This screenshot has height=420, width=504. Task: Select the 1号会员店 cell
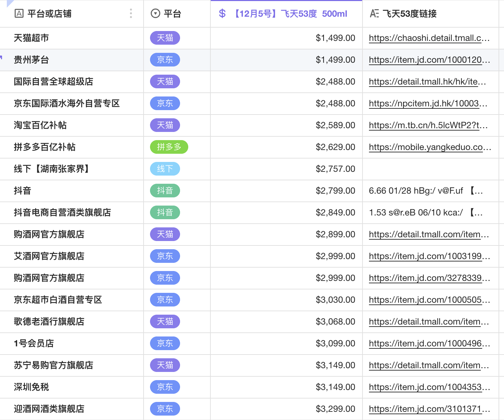pyautogui.click(x=72, y=344)
